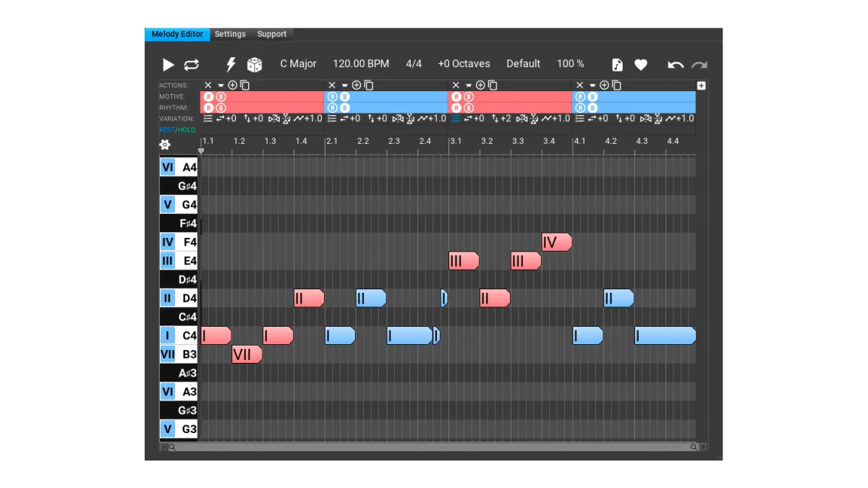Viewport: 868px width, 488px height.
Task: Click the E4 piano key
Action: coord(179,261)
